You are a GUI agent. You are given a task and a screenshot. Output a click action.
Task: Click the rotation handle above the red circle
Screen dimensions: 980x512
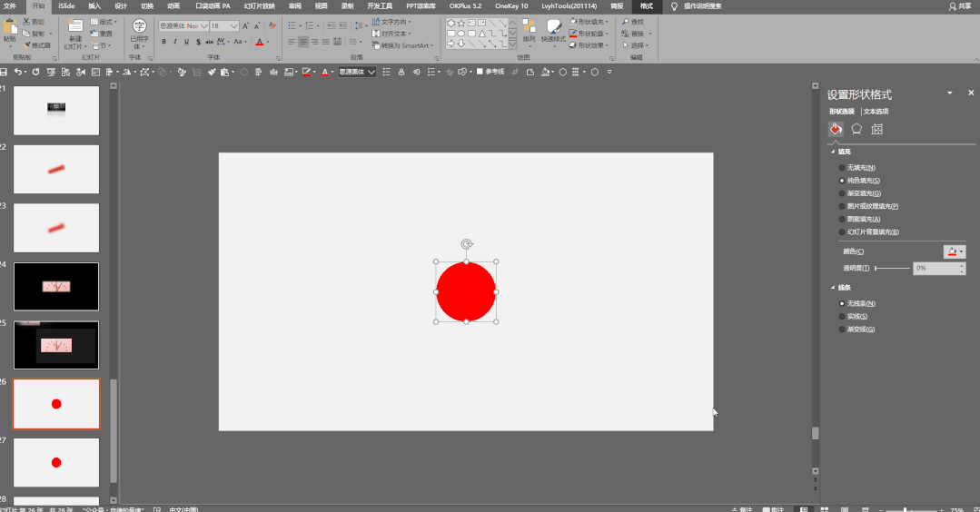[466, 243]
